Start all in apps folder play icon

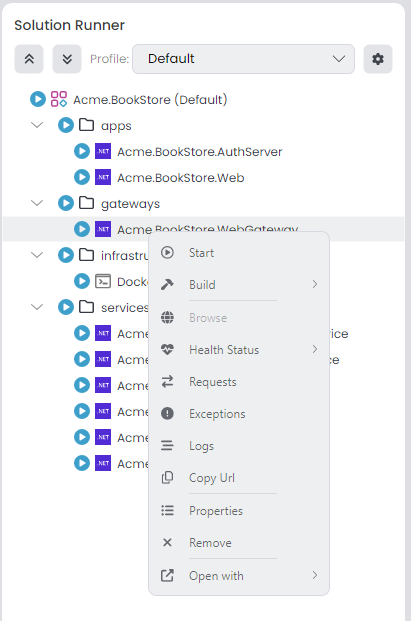(x=66, y=125)
